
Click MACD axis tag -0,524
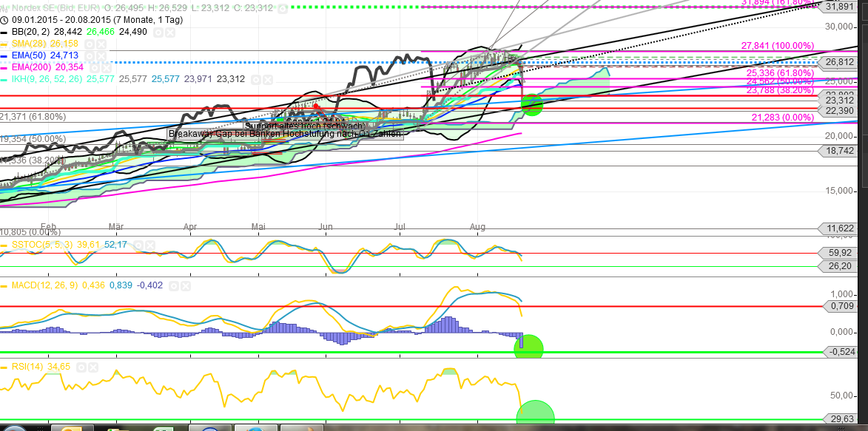(841, 351)
